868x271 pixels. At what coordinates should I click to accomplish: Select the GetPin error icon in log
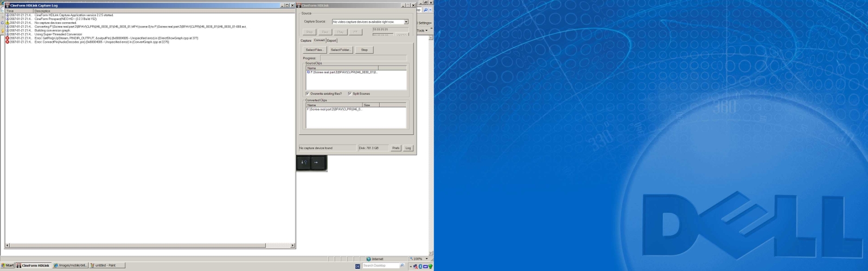(8, 38)
